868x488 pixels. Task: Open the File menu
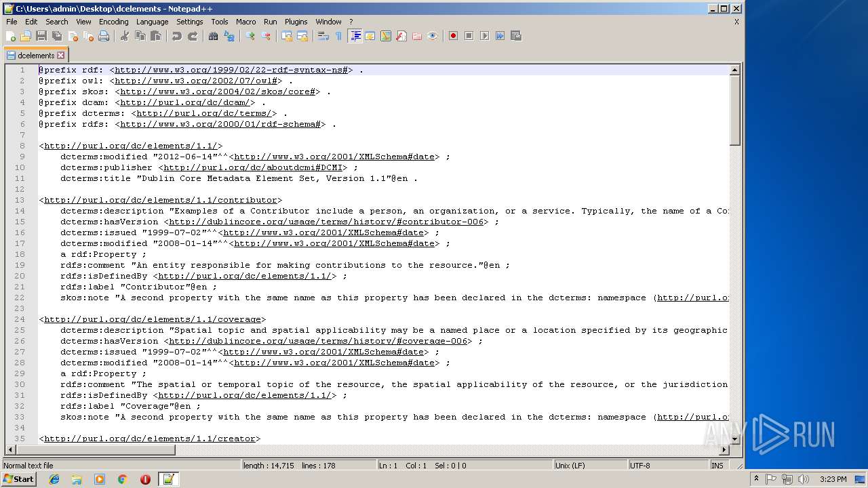click(12, 22)
